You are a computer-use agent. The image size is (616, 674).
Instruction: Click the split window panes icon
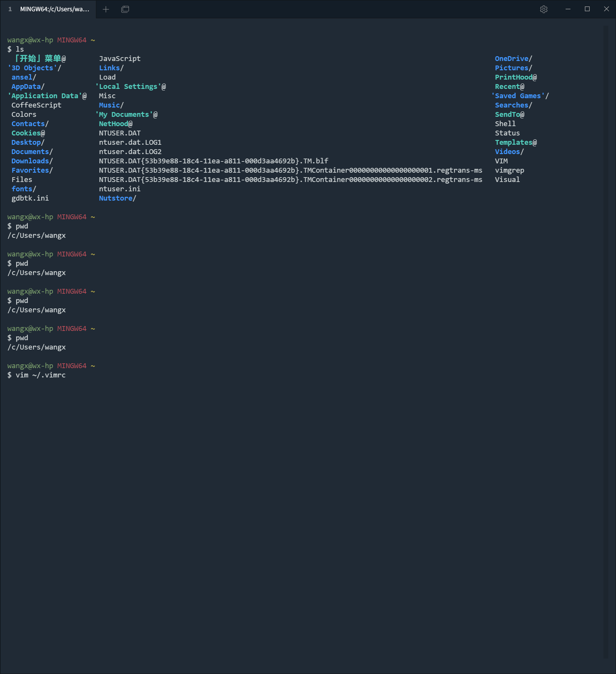click(125, 9)
